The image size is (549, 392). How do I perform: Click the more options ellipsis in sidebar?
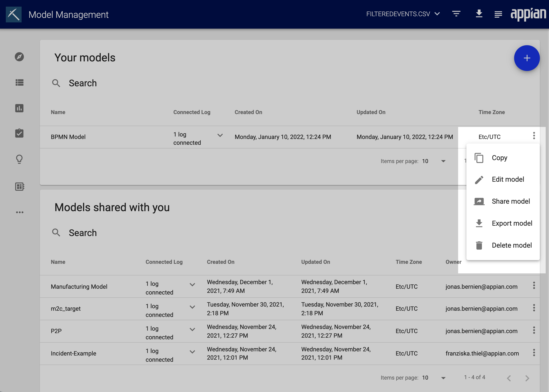tap(20, 212)
